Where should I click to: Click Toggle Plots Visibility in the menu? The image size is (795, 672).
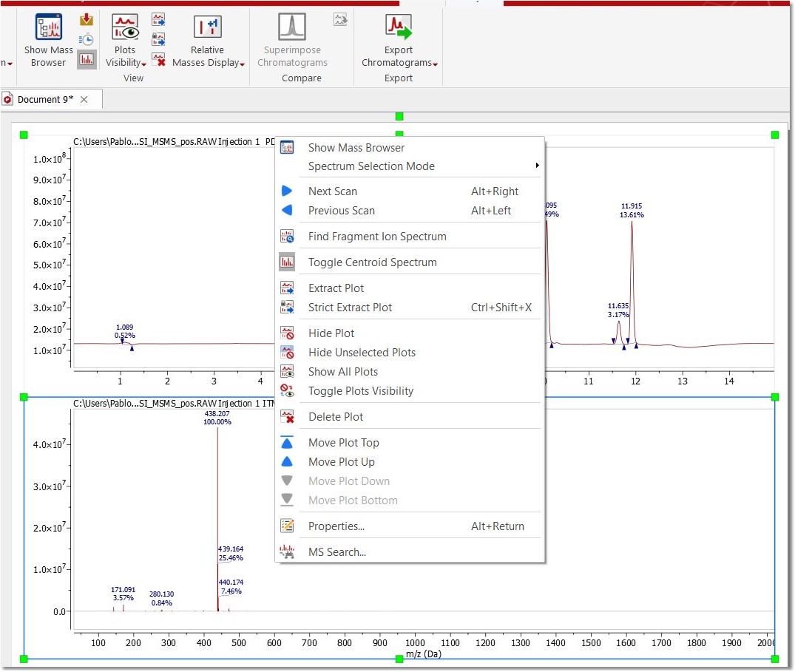click(360, 391)
